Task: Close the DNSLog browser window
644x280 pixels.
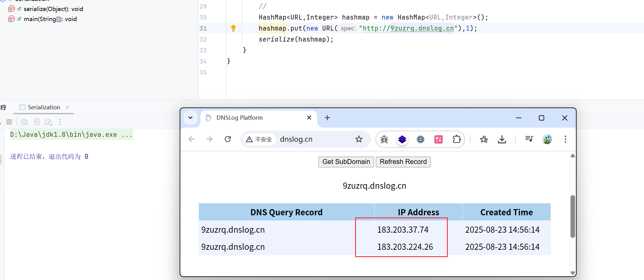Action: click(x=565, y=118)
